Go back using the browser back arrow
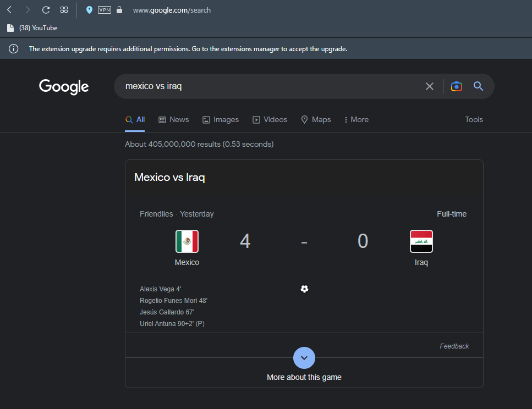The width and height of the screenshot is (532, 409). pyautogui.click(x=9, y=10)
